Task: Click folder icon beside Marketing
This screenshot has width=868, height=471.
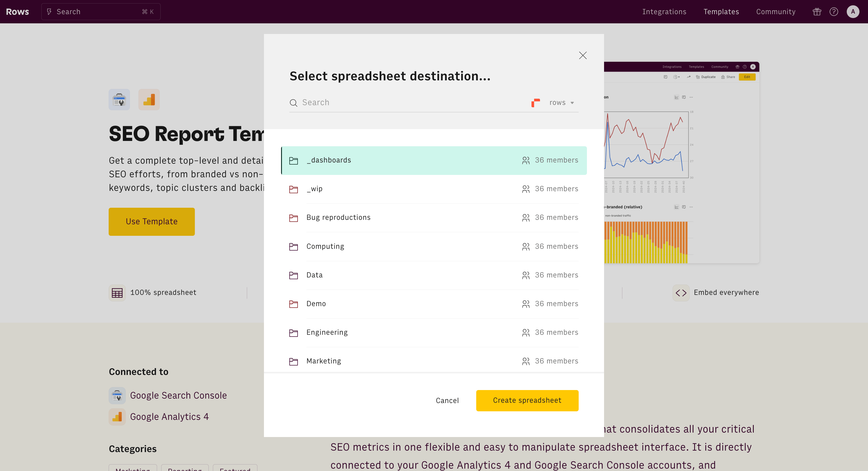Action: (x=293, y=361)
